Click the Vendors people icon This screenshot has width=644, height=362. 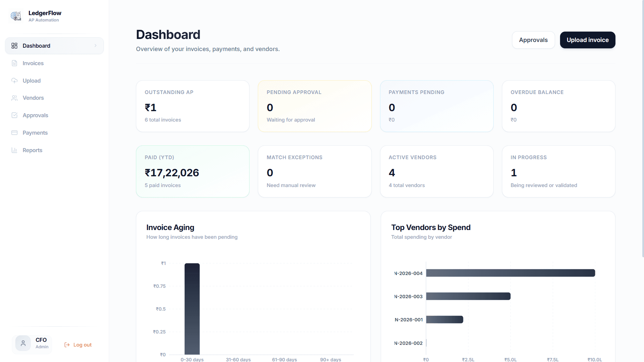[x=14, y=98]
